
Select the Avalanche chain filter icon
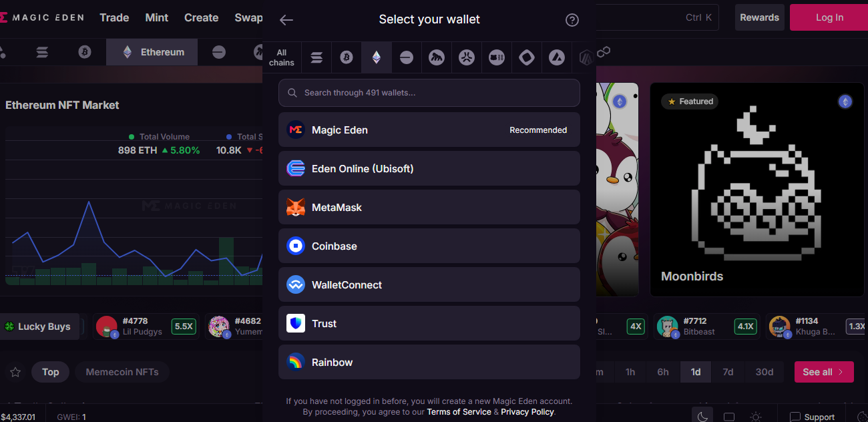pos(556,58)
